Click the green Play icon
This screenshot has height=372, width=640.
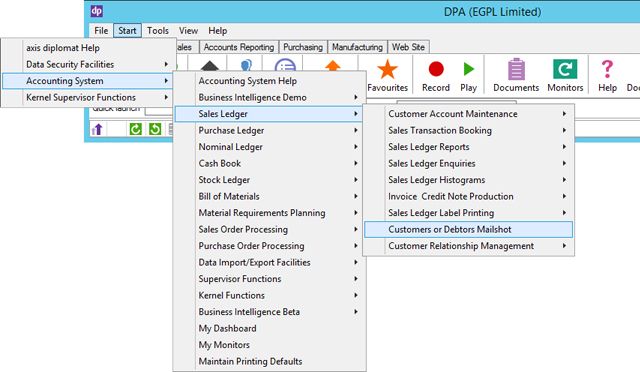pyautogui.click(x=469, y=69)
